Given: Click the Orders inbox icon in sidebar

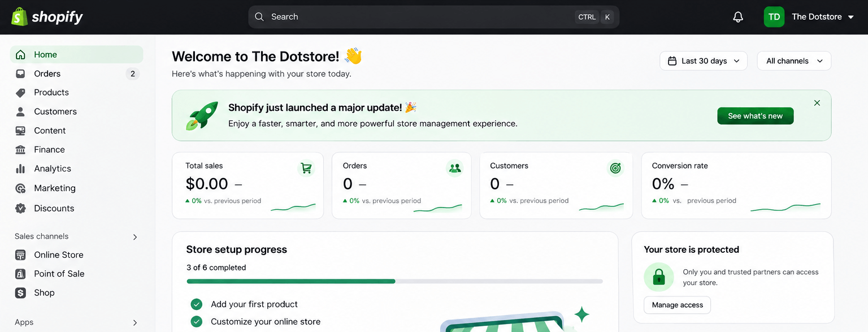Looking at the screenshot, I should point(20,74).
